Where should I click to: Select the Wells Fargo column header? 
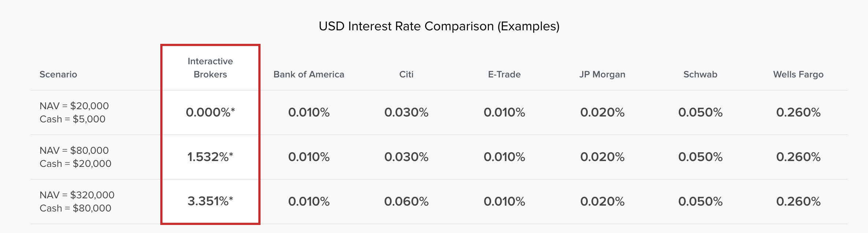pyautogui.click(x=798, y=75)
